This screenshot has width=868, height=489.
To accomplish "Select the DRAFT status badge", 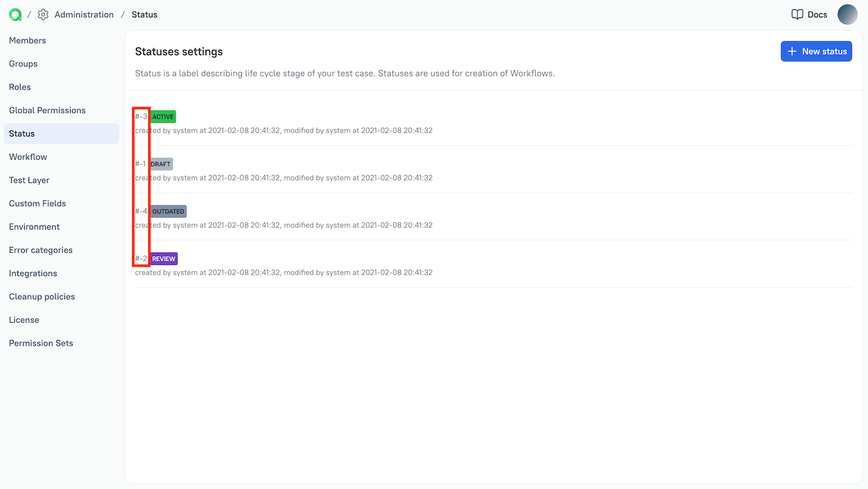I will pos(161,164).
